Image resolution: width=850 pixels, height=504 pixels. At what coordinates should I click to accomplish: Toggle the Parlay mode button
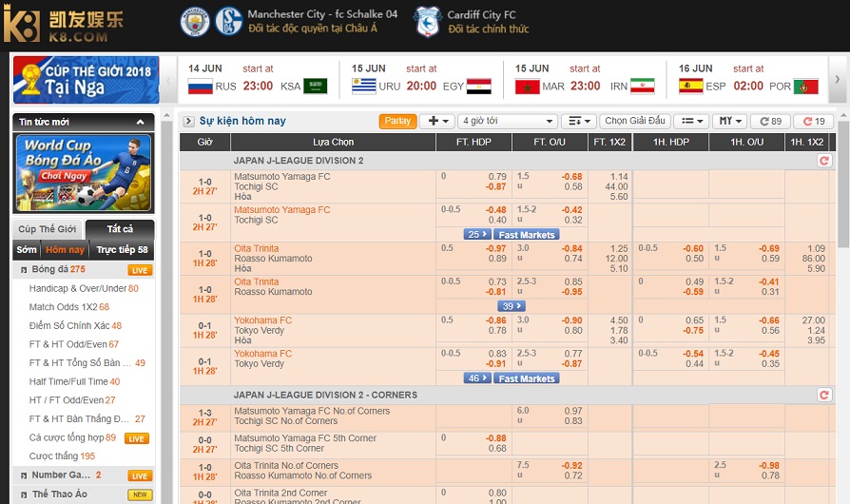pos(397,122)
